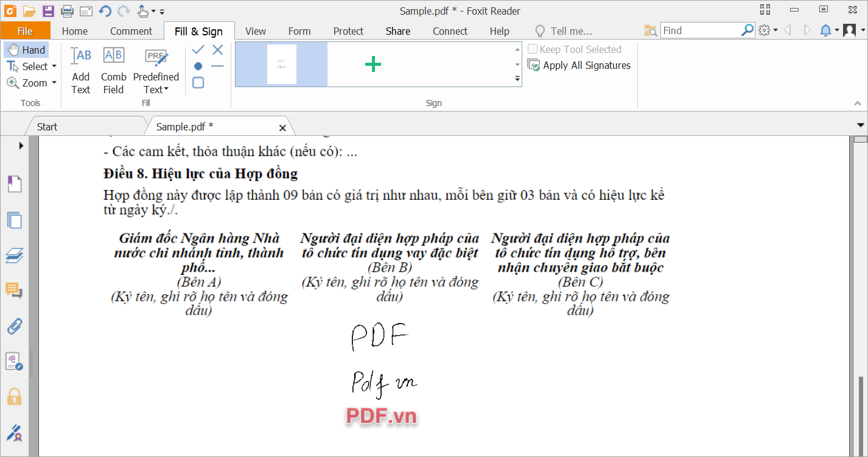Open the Form ribbon tab
Screen dimensions: 868x457
(299, 31)
